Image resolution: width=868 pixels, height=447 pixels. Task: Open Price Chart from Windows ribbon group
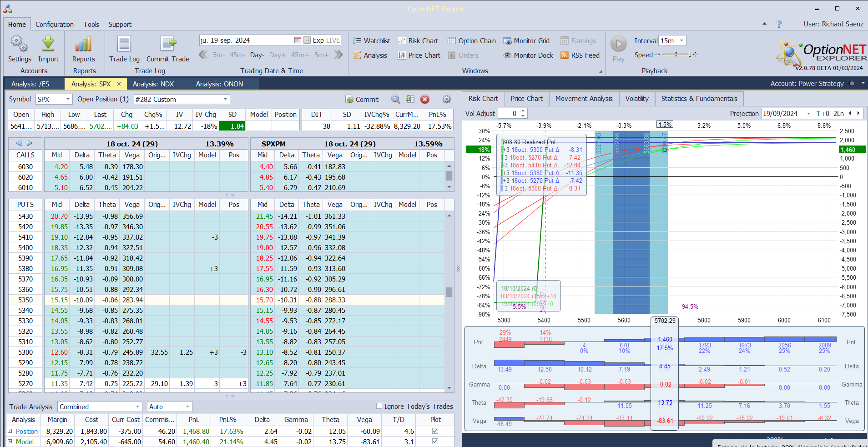coord(419,55)
